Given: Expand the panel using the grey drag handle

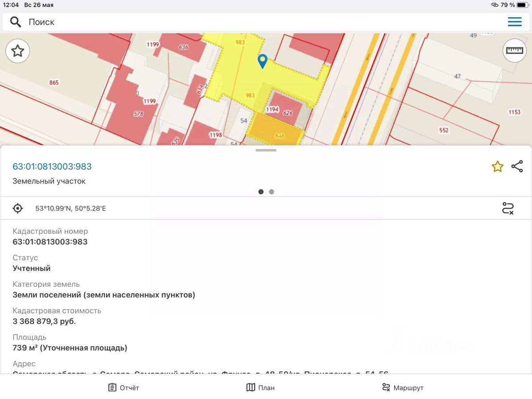Looking at the screenshot, I should coord(266,150).
